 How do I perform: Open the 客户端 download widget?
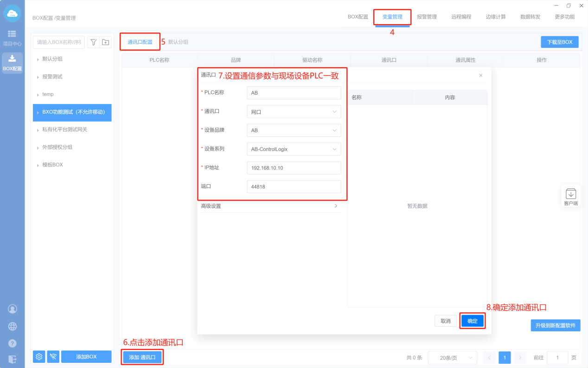coord(570,196)
